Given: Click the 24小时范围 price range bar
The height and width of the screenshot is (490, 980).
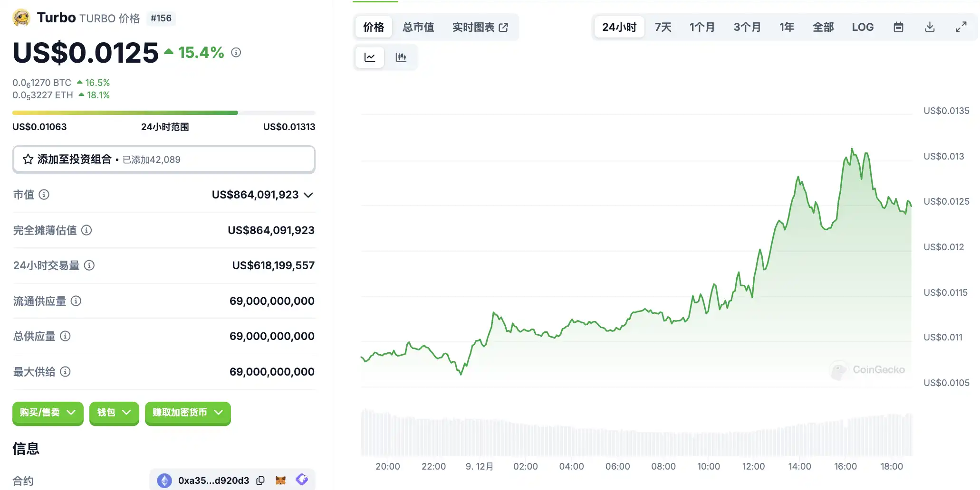Looking at the screenshot, I should click(x=163, y=113).
